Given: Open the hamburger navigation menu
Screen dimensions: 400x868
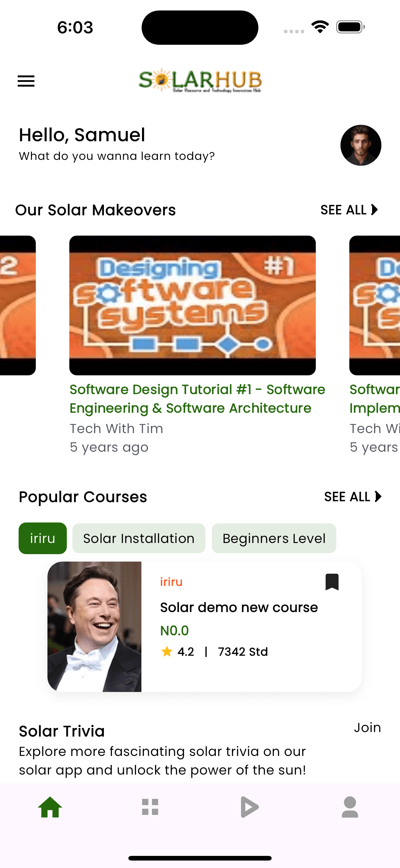Looking at the screenshot, I should pyautogui.click(x=26, y=81).
